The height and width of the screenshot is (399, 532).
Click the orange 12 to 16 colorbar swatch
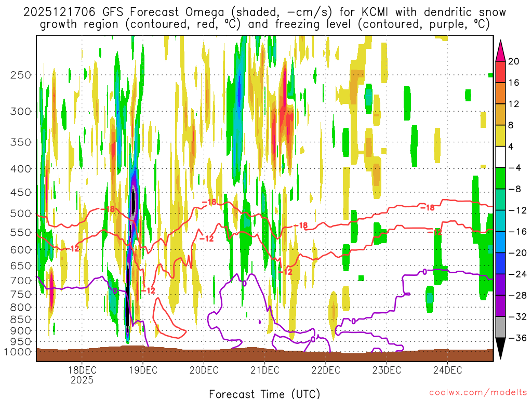(500, 93)
